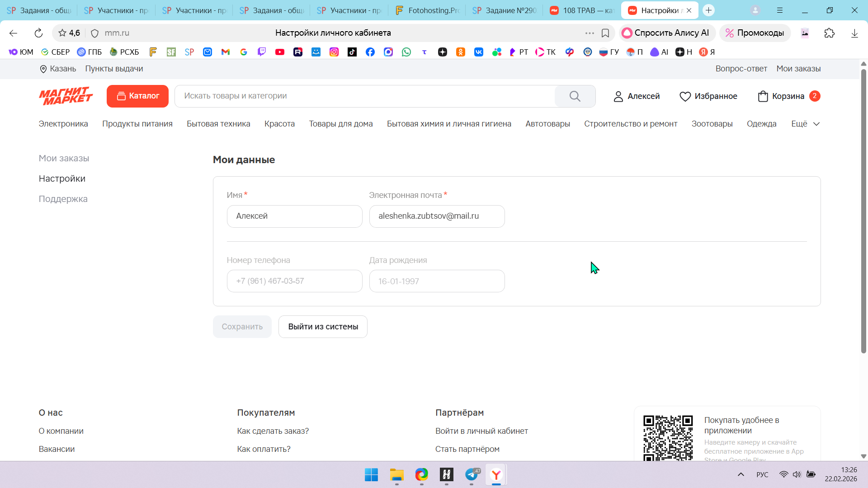Click the Магнит Маркет logo
This screenshot has width=868, height=488.
[66, 96]
